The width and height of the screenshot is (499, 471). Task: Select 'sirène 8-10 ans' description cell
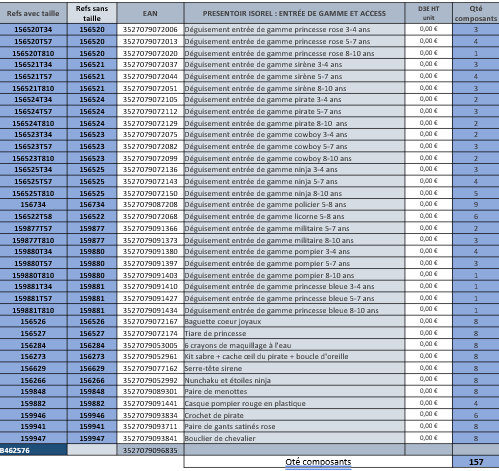tap(294, 88)
